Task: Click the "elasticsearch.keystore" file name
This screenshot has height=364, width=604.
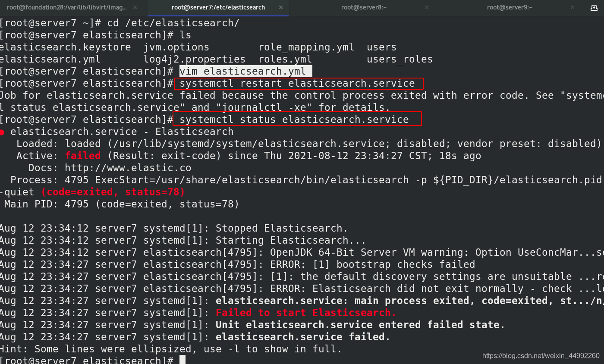Action: [65, 47]
